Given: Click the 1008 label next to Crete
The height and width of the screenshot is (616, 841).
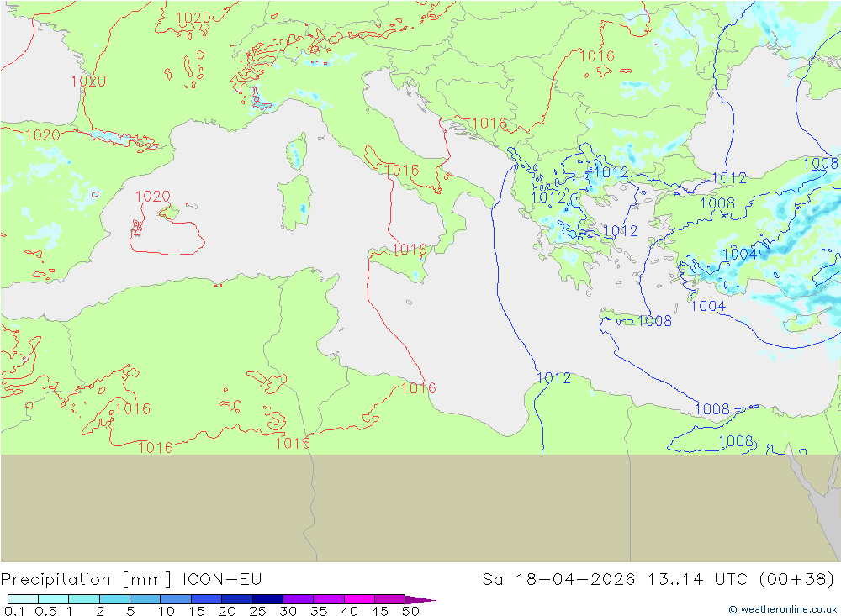Looking at the screenshot, I should pyautogui.click(x=655, y=320).
